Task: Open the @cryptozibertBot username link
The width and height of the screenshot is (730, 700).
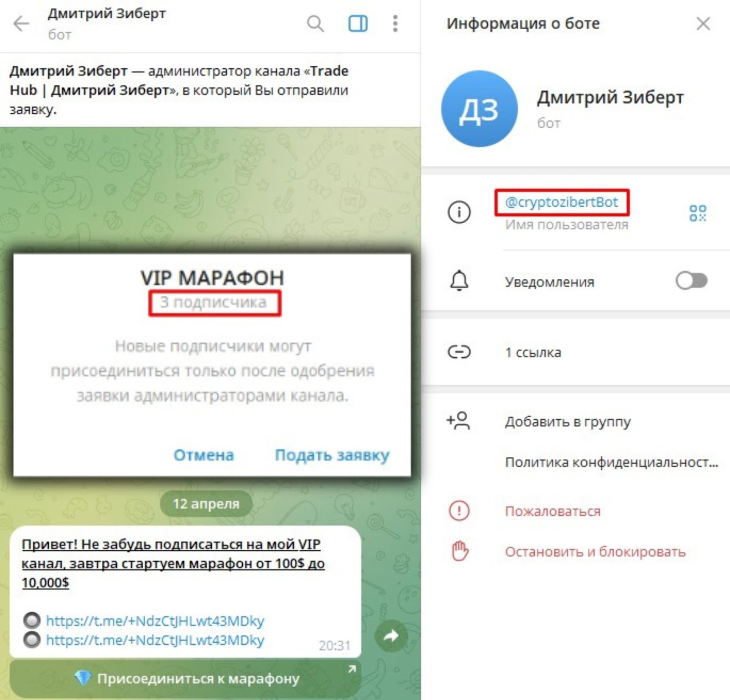Action: [562, 202]
